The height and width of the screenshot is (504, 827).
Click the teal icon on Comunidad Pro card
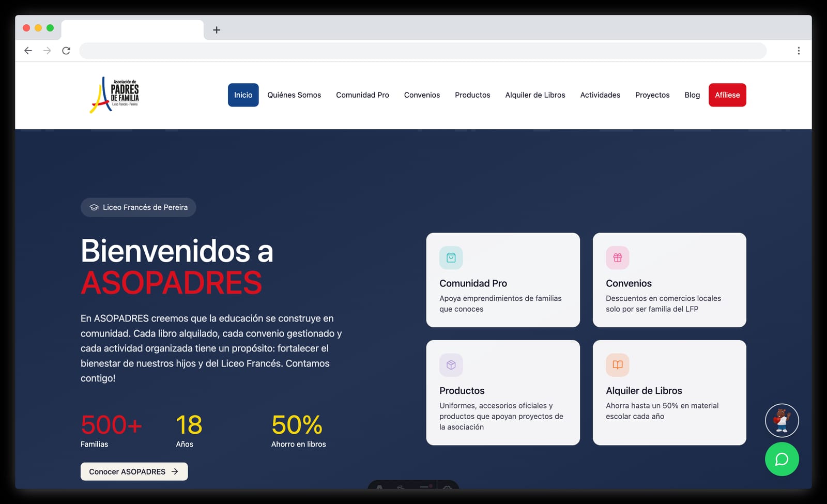[x=451, y=257]
